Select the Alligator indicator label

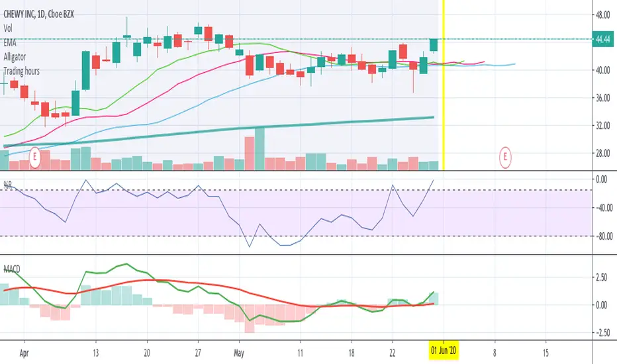[x=15, y=57]
